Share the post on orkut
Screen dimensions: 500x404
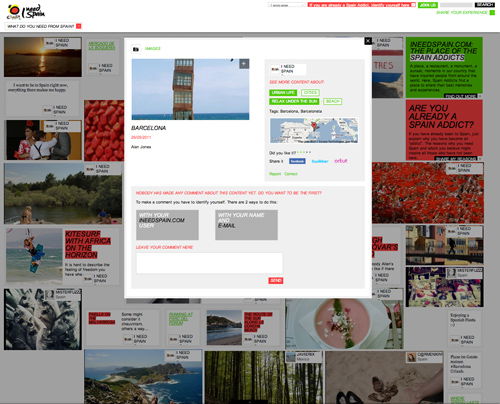tap(341, 161)
